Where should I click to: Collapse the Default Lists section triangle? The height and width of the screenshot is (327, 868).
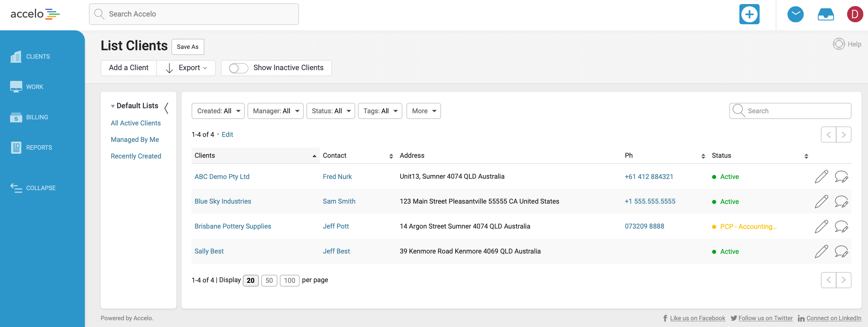[x=113, y=106]
